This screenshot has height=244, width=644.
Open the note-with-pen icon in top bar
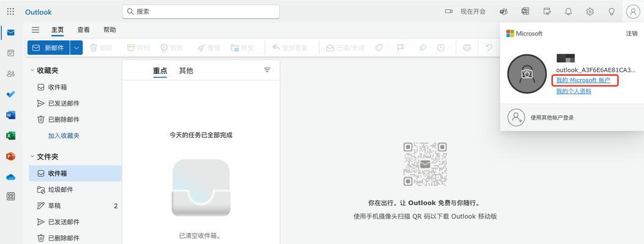547,12
